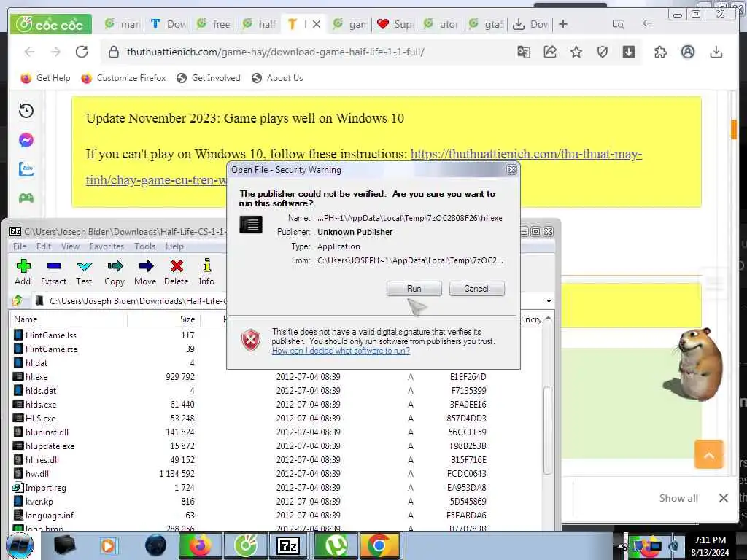This screenshot has height=560, width=747.
Task: Click the share page icon in address bar
Action: pos(550,52)
